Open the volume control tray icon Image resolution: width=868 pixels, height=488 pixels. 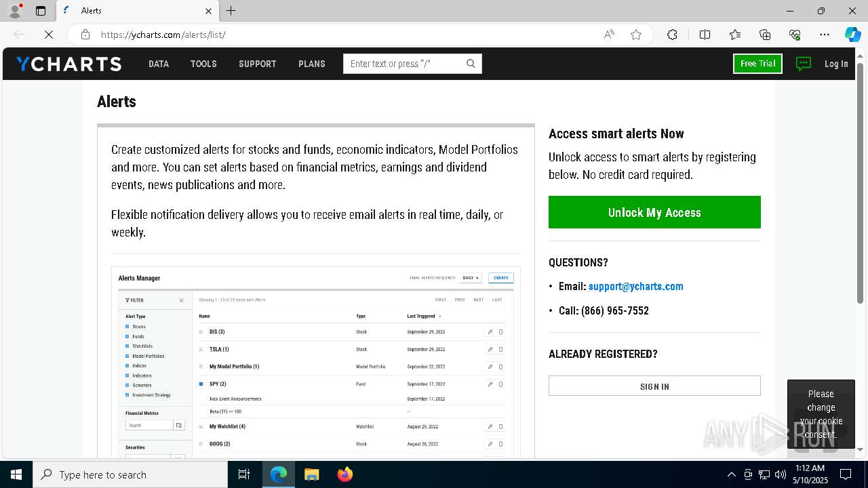coord(781,474)
